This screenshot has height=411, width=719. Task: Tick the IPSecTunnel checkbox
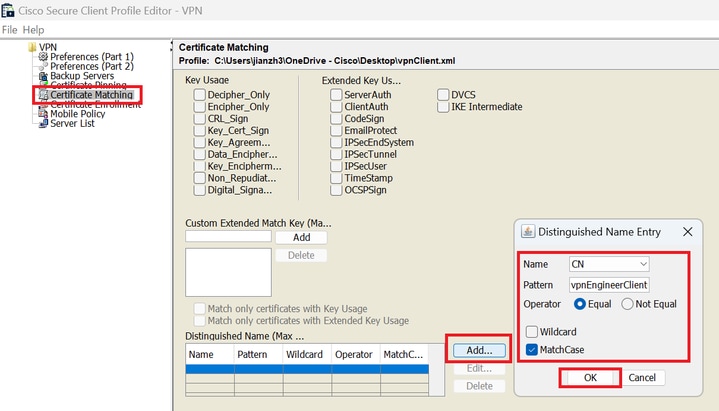pyautogui.click(x=336, y=155)
